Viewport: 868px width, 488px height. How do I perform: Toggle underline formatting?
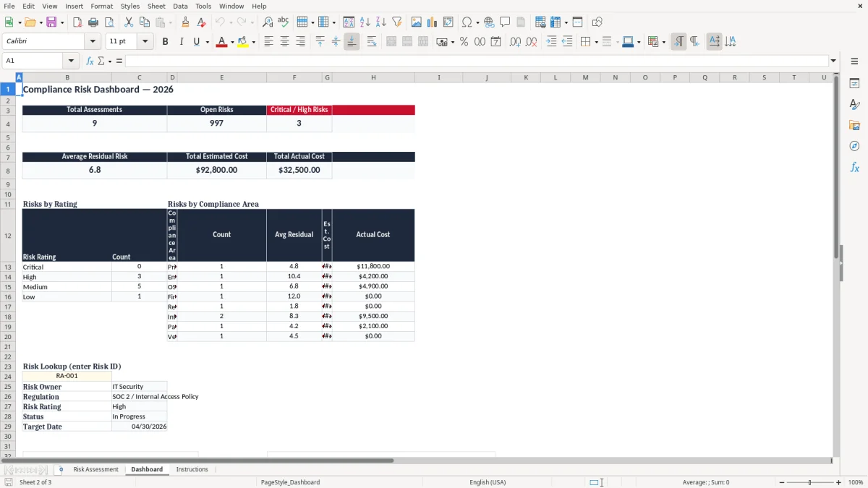pyautogui.click(x=196, y=42)
